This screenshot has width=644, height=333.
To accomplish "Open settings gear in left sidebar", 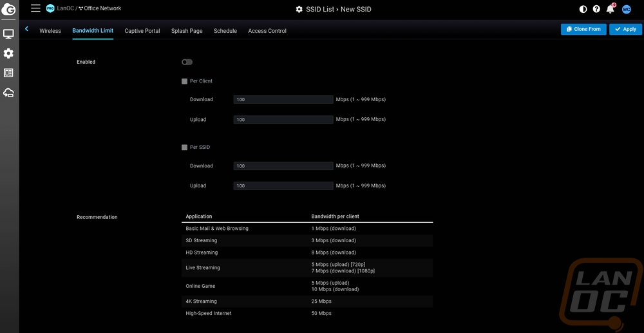I will coord(8,53).
